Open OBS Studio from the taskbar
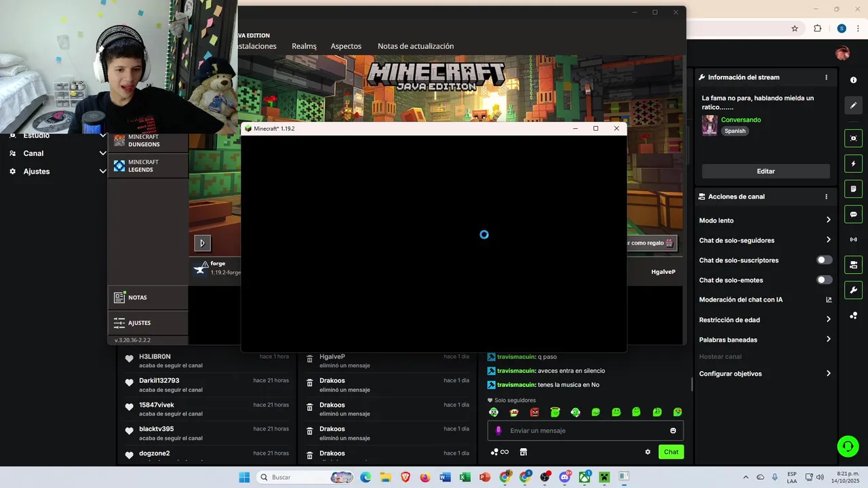The height and width of the screenshot is (488, 868). [x=545, y=477]
